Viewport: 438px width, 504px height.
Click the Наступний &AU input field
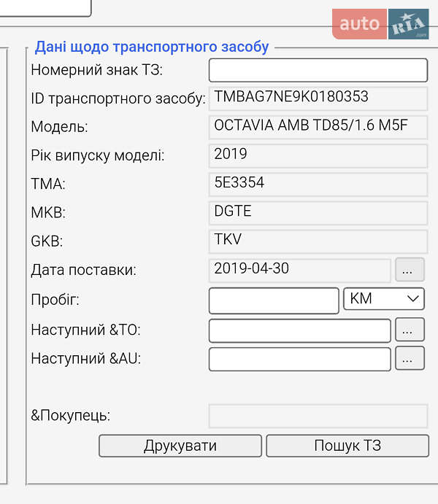tap(300, 359)
